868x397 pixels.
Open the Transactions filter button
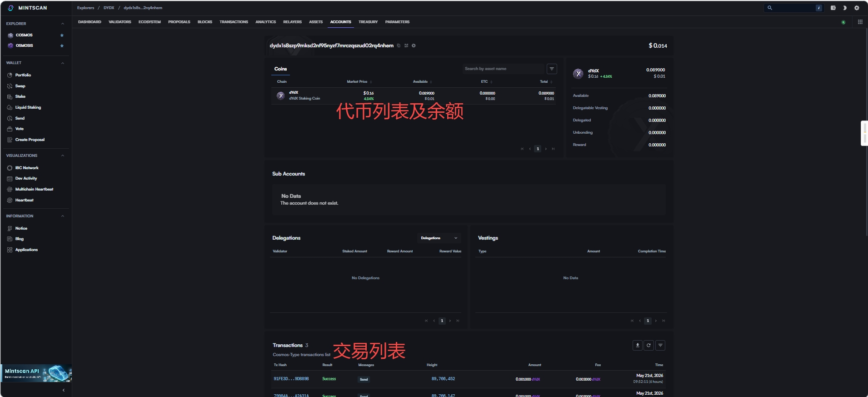pyautogui.click(x=661, y=346)
